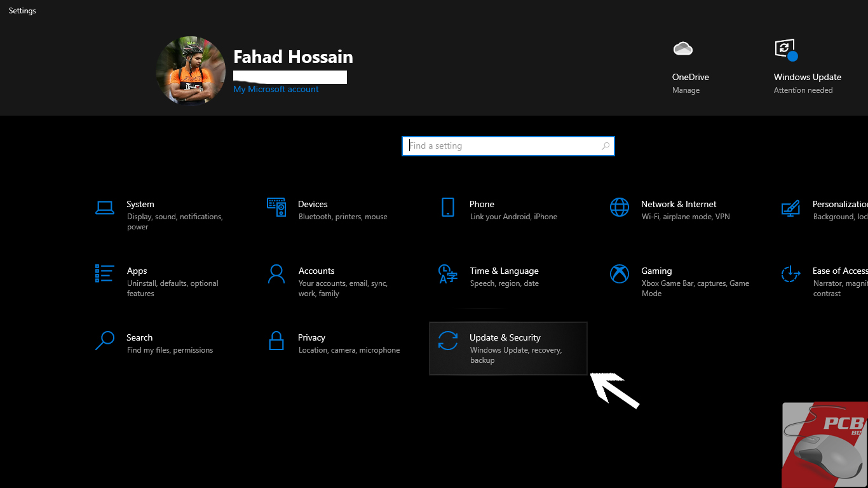Open the Time & Language icon

448,274
